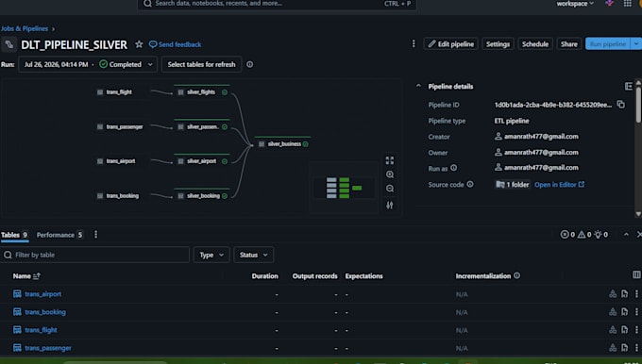This screenshot has width=642, height=364.
Task: Open the trans_flight table link
Action: (41, 330)
